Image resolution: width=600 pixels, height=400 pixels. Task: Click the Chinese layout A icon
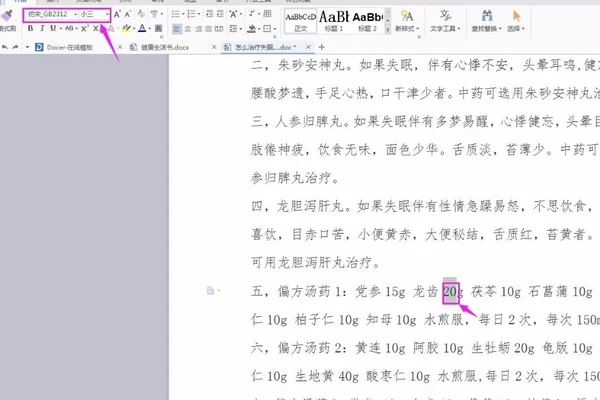(x=233, y=15)
